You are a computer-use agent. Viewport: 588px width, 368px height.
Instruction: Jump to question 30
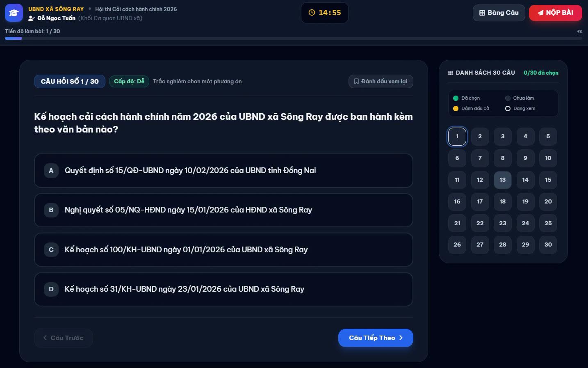click(x=548, y=245)
